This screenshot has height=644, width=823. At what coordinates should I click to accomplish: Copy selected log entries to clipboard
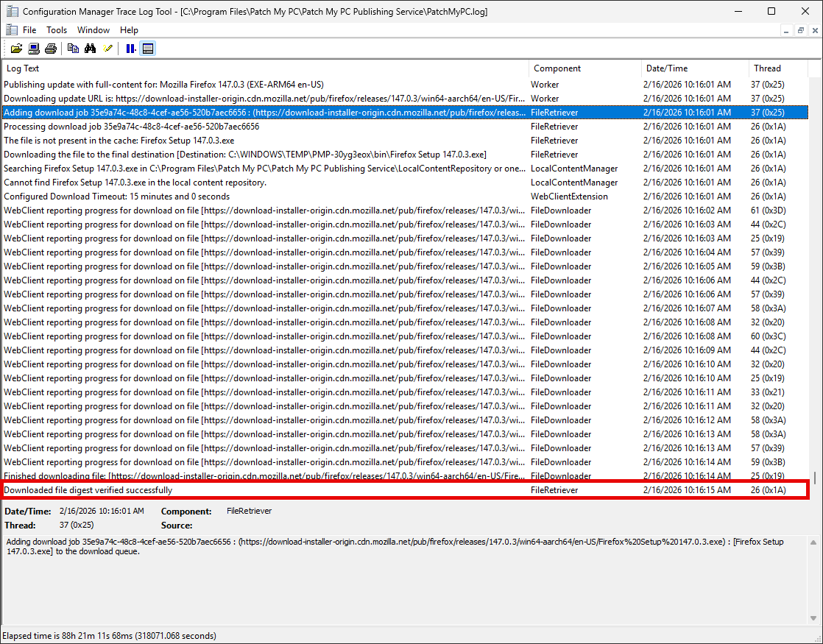(x=73, y=48)
